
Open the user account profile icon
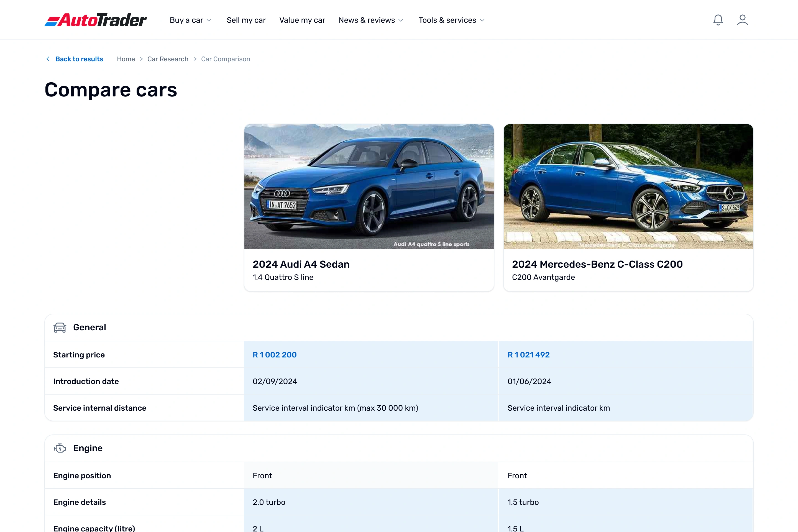tap(742, 20)
